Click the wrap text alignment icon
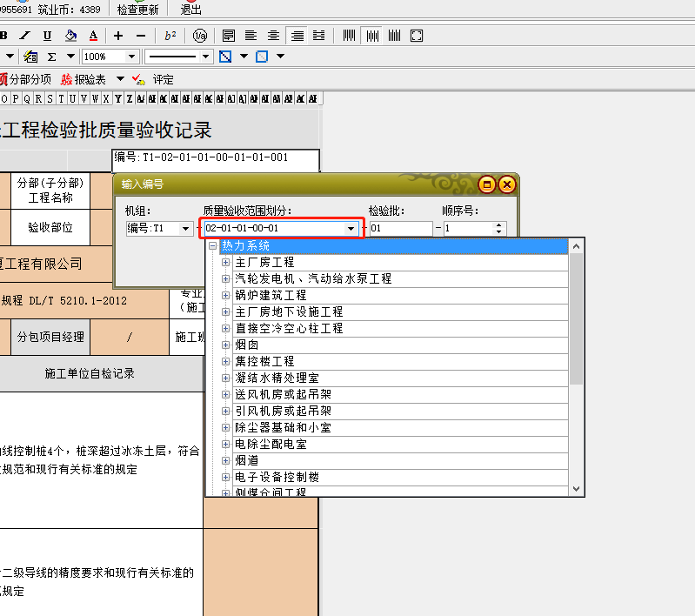This screenshot has height=616, width=695. coord(229,36)
